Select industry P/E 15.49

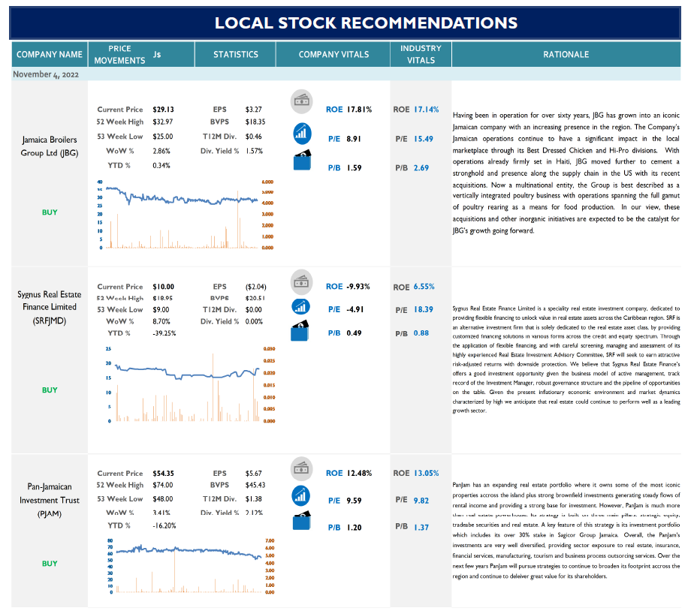click(423, 139)
